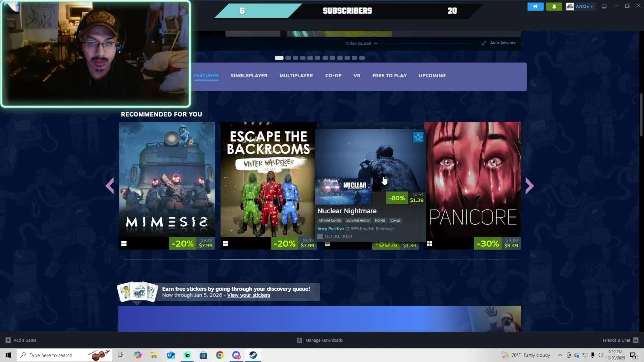Toggle the Auto Advance checkbox
The height and width of the screenshot is (362, 644).
point(484,43)
